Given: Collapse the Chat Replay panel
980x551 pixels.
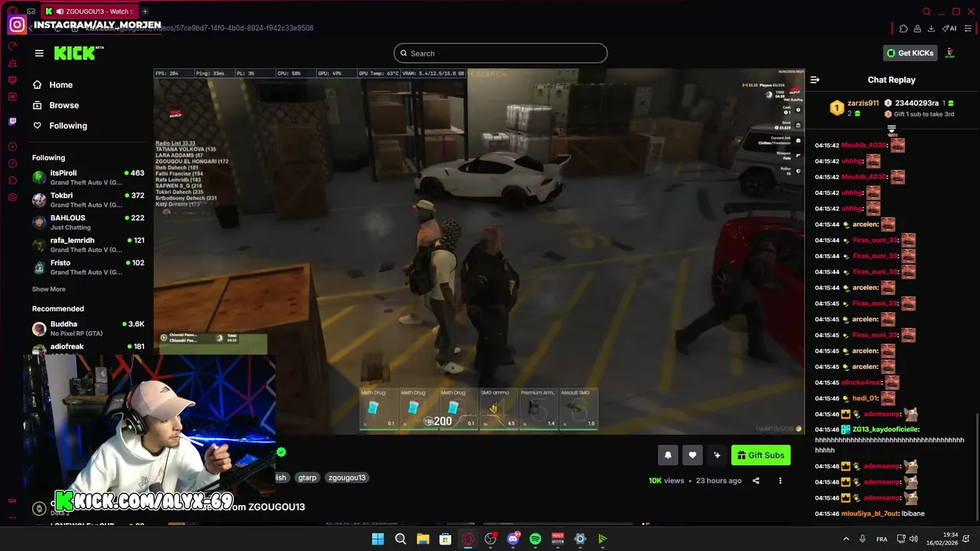Looking at the screenshot, I should (x=815, y=80).
